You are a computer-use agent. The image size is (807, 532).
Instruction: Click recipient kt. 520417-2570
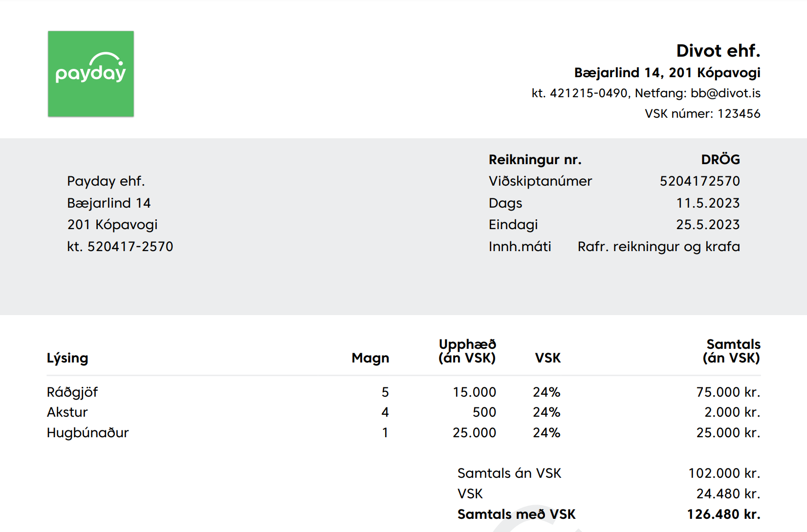coord(120,247)
